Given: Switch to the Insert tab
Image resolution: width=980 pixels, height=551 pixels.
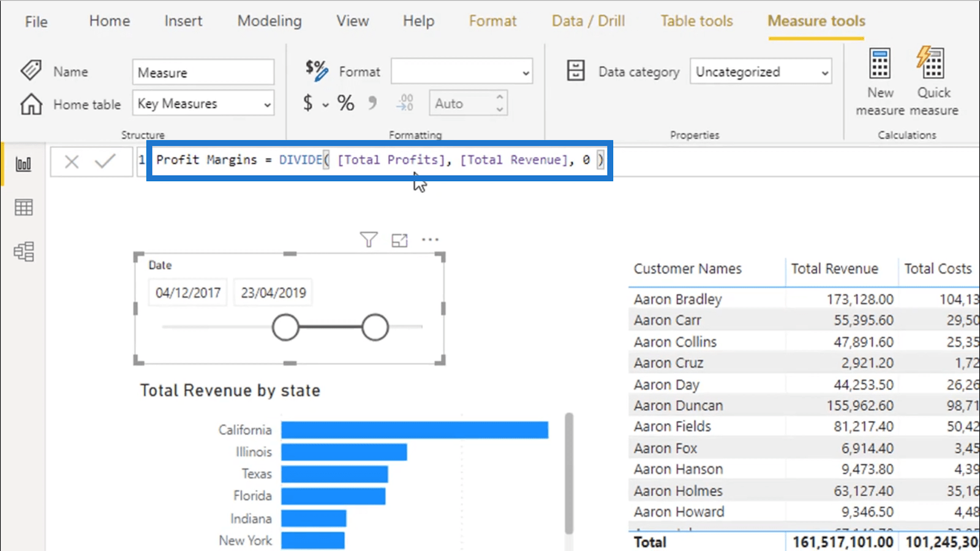Looking at the screenshot, I should 183,21.
